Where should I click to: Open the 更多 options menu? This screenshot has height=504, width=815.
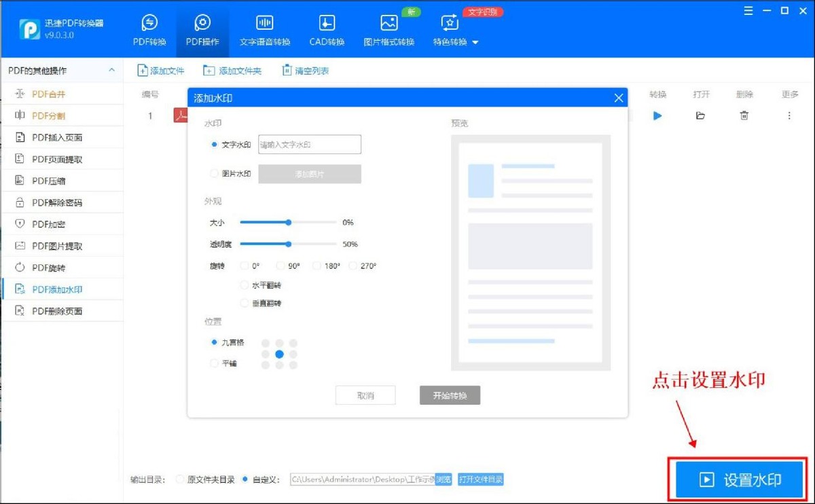[x=789, y=115]
